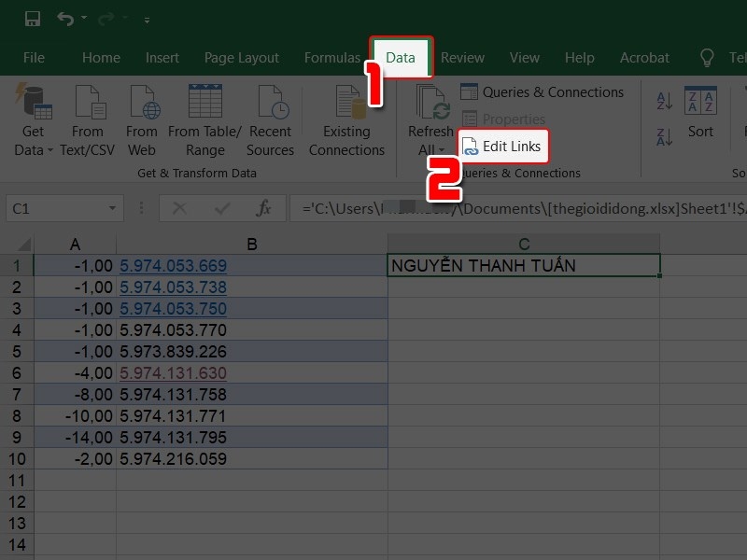The image size is (747, 560).
Task: Click the Name Box showing C1
Action: pos(57,208)
